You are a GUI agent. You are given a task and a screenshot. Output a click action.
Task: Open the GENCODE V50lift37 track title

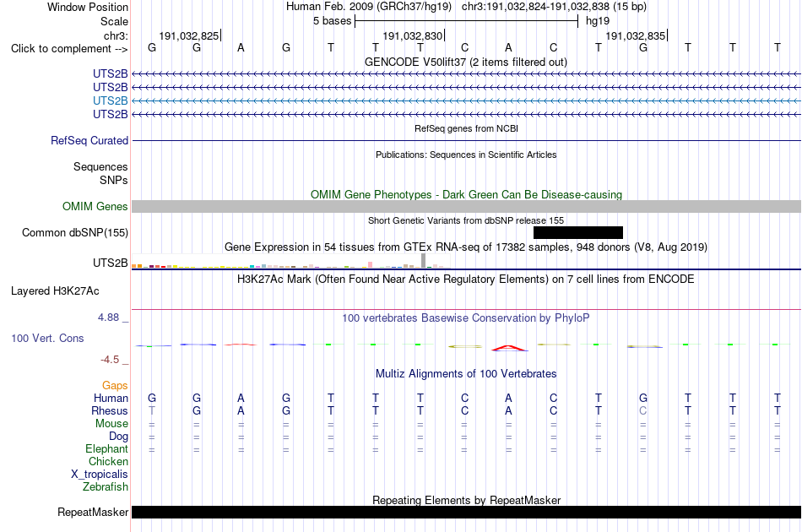coord(465,62)
